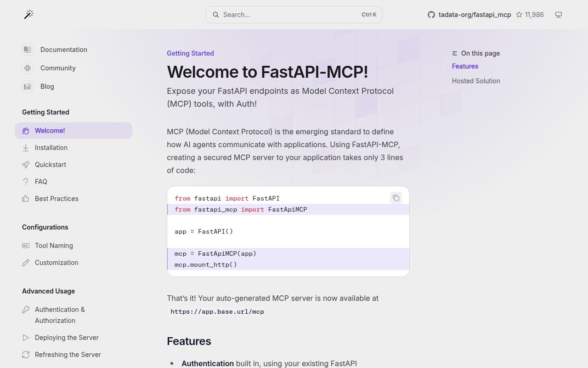Open Authentication & Authorization page
This screenshot has height=368, width=588.
click(x=73, y=315)
